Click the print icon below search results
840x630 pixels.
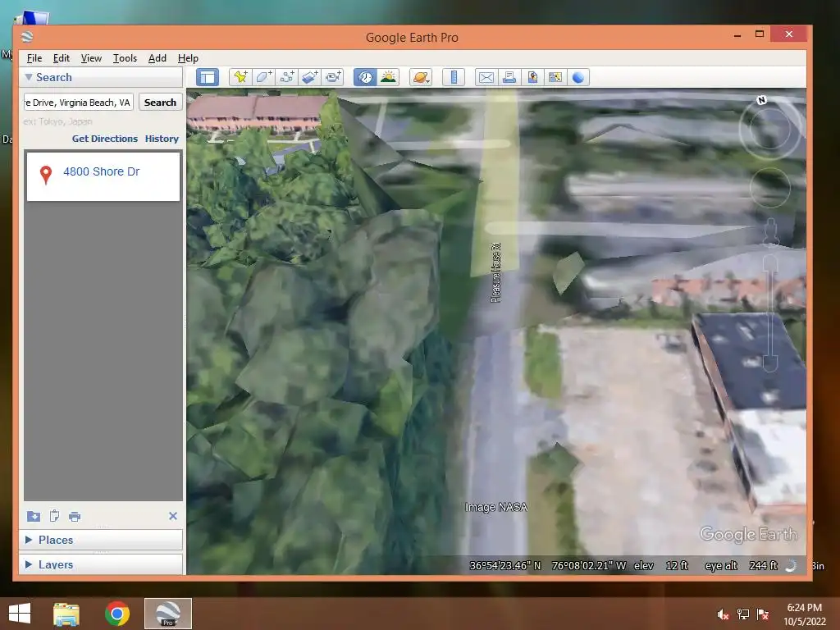coord(75,517)
